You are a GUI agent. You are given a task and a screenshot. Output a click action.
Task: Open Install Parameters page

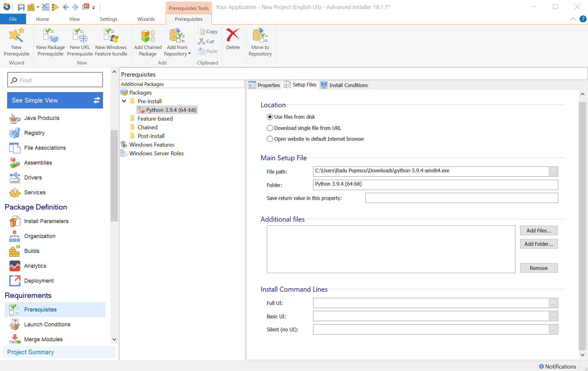[46, 221]
